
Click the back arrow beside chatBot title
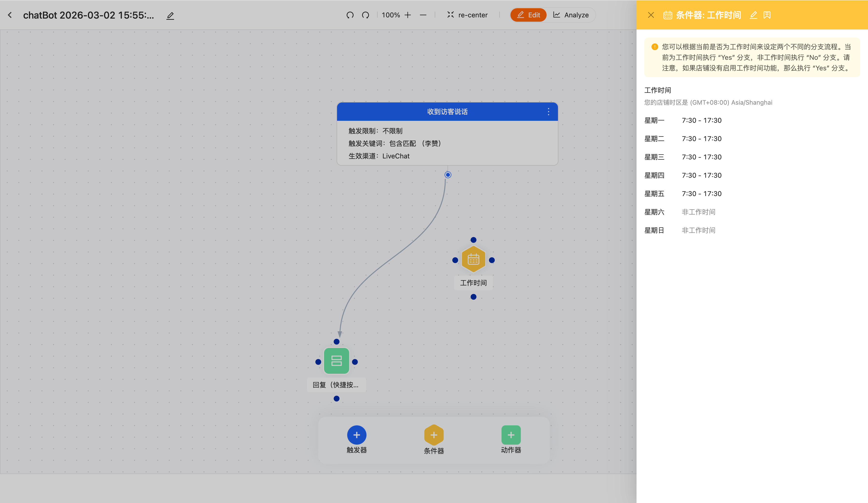coord(10,15)
